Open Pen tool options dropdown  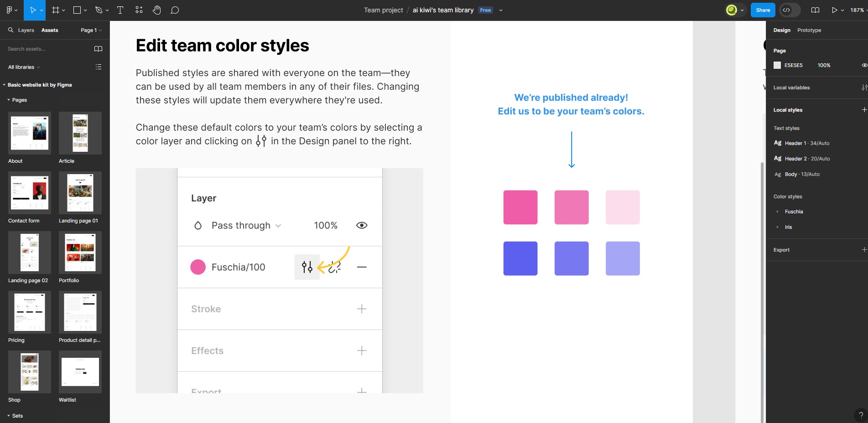(107, 10)
